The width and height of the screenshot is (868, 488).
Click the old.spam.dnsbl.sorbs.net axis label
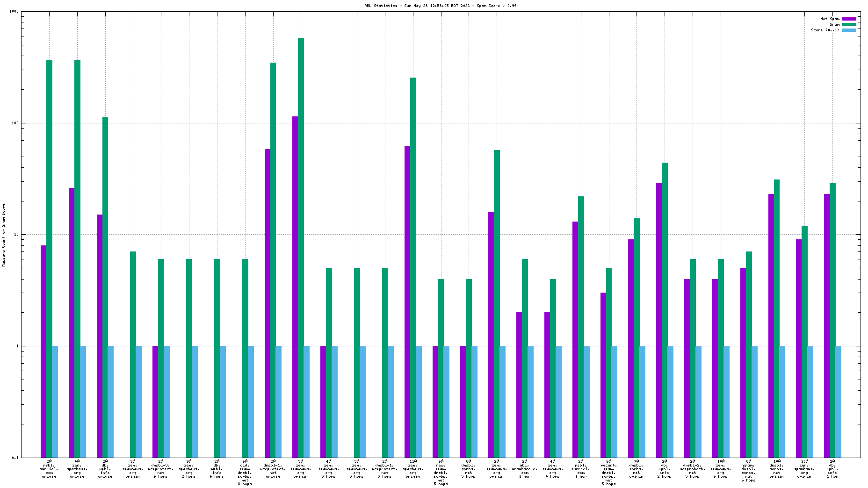coord(245,473)
